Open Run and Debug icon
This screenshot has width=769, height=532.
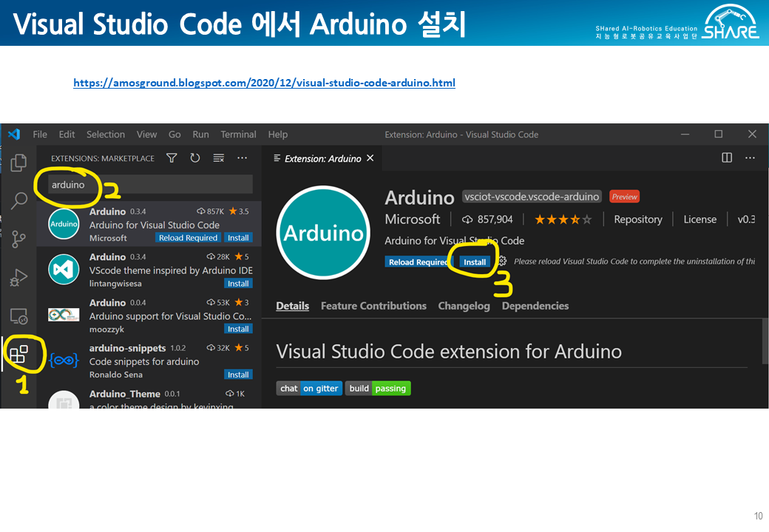[x=18, y=278]
